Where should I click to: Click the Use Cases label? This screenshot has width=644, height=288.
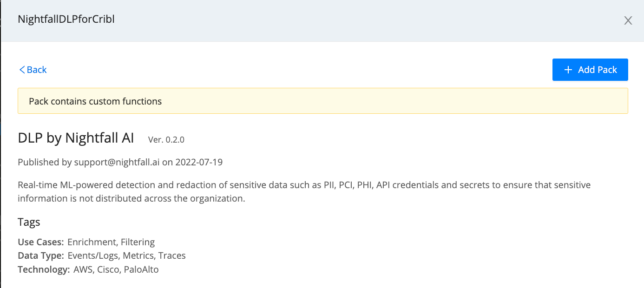click(41, 242)
